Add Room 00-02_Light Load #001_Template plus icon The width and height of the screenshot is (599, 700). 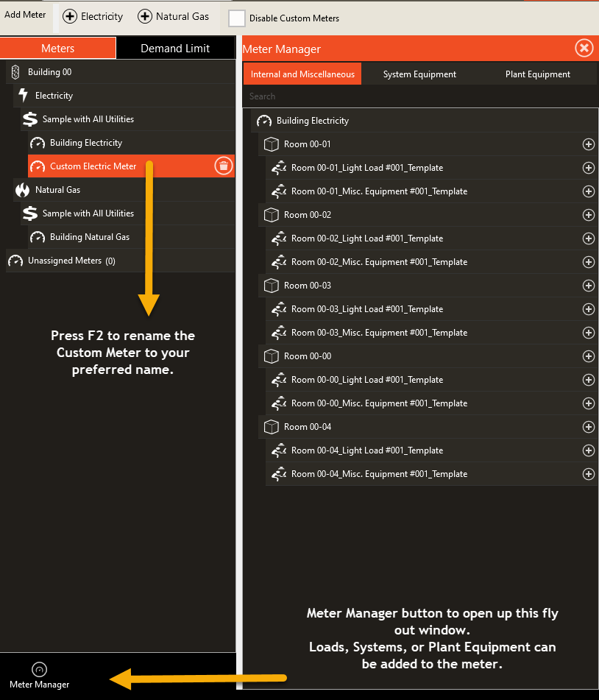pyautogui.click(x=588, y=238)
